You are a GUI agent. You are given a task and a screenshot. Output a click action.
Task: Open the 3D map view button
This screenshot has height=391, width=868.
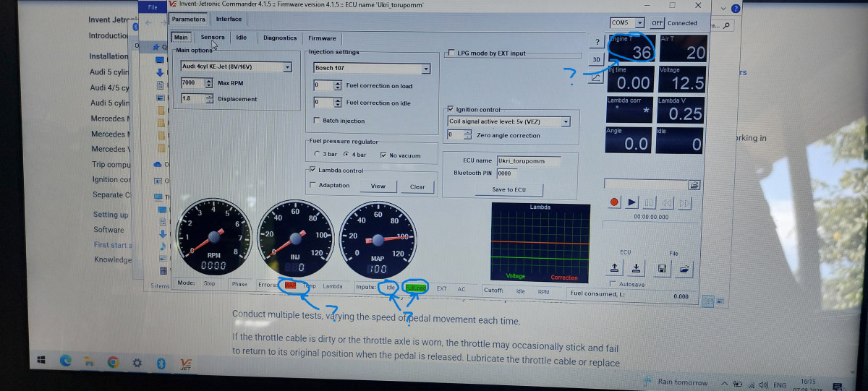click(x=596, y=59)
